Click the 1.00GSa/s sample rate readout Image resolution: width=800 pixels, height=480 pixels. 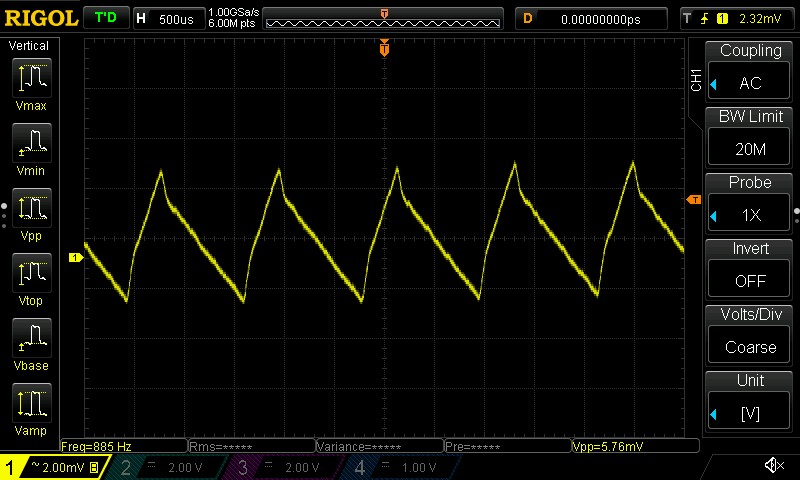coord(234,12)
